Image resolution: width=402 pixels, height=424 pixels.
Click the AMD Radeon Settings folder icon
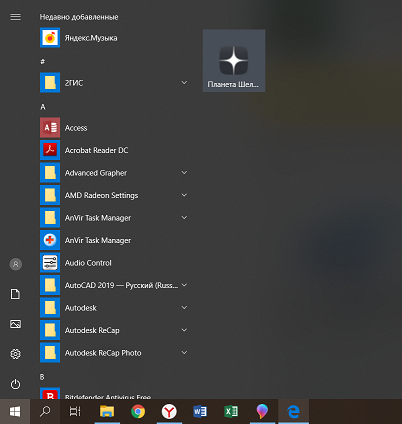click(x=50, y=195)
